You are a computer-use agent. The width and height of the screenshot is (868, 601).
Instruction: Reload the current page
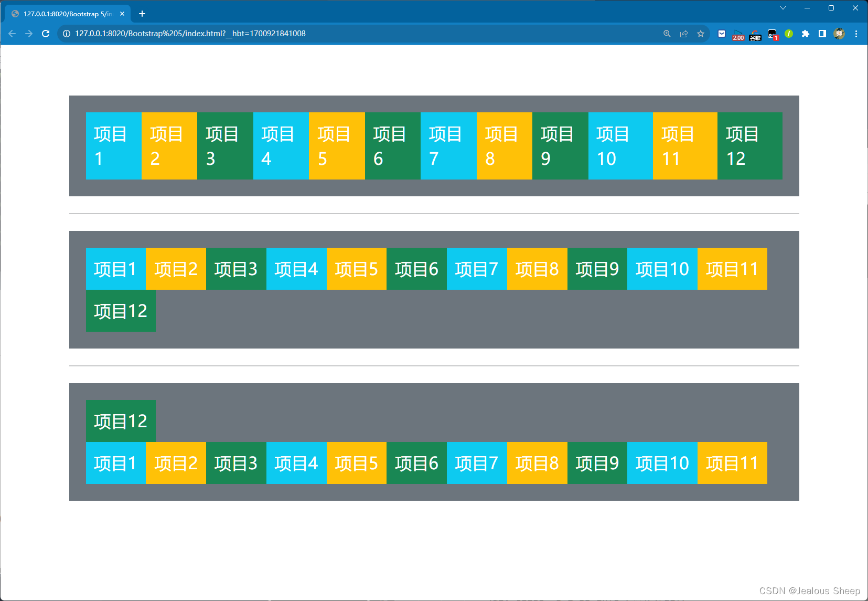(46, 34)
